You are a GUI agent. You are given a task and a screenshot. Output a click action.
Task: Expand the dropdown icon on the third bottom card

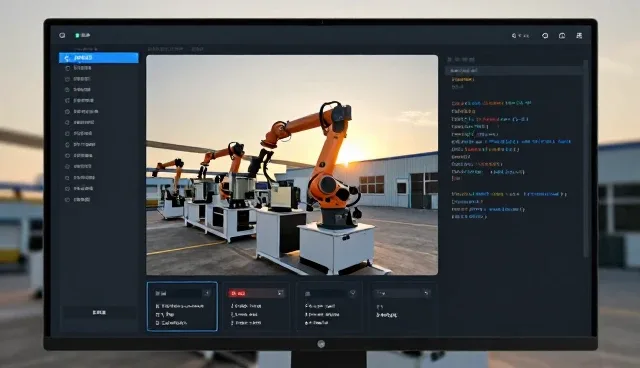point(353,293)
